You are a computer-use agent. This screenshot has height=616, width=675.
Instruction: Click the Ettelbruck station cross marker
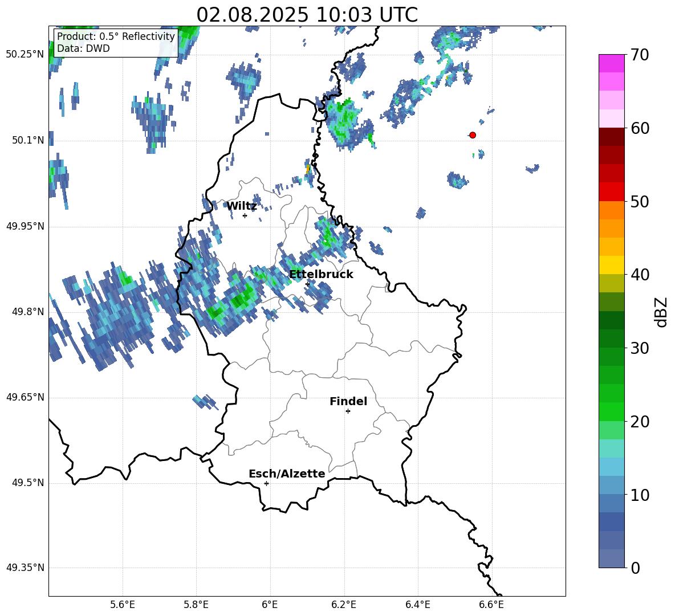(307, 284)
